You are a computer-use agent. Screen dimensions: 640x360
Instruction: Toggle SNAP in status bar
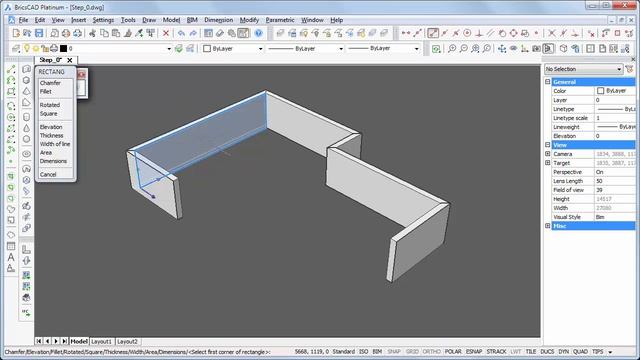[x=394, y=351]
